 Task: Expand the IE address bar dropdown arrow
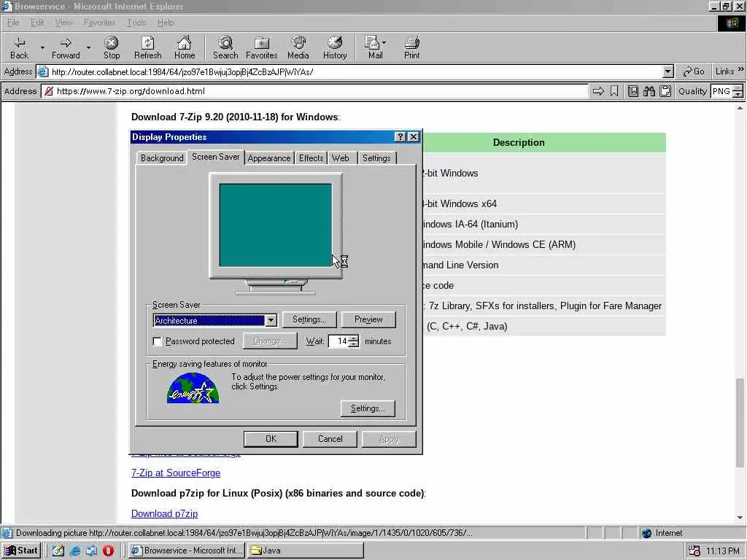(x=668, y=72)
